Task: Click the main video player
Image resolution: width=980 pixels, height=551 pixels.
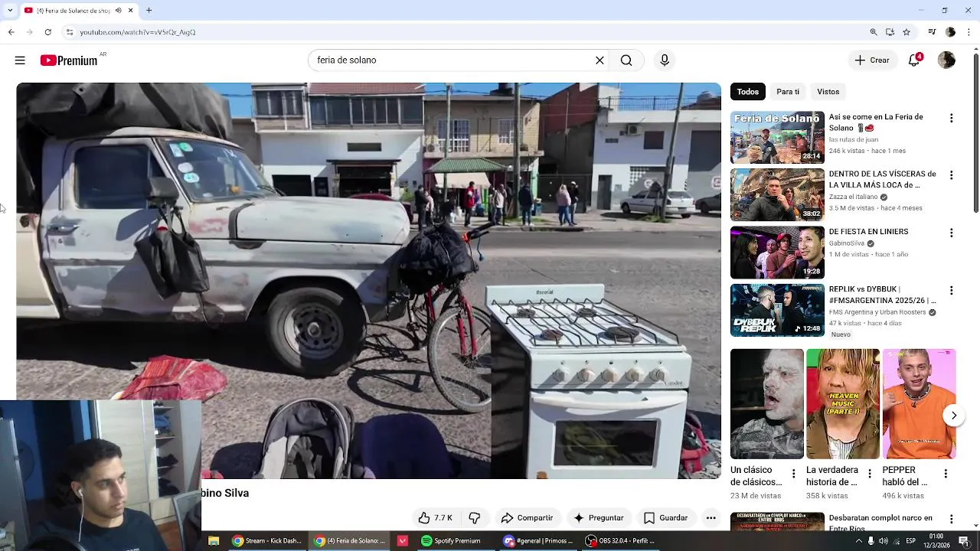Action: tap(368, 281)
